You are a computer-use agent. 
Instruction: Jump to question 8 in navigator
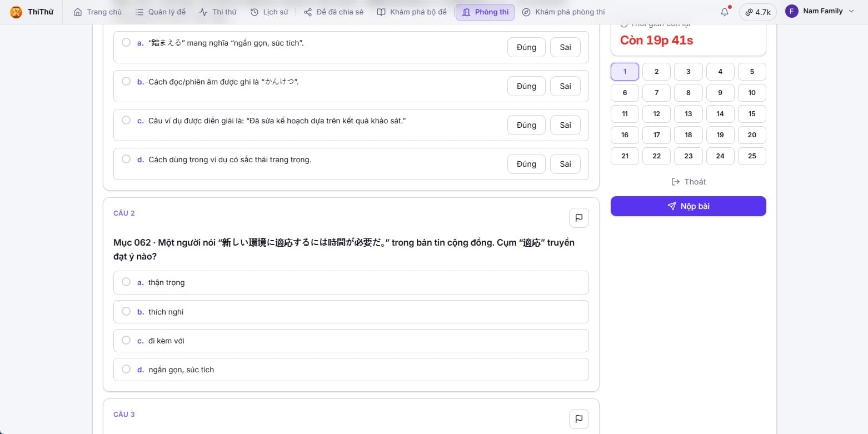[x=688, y=93]
